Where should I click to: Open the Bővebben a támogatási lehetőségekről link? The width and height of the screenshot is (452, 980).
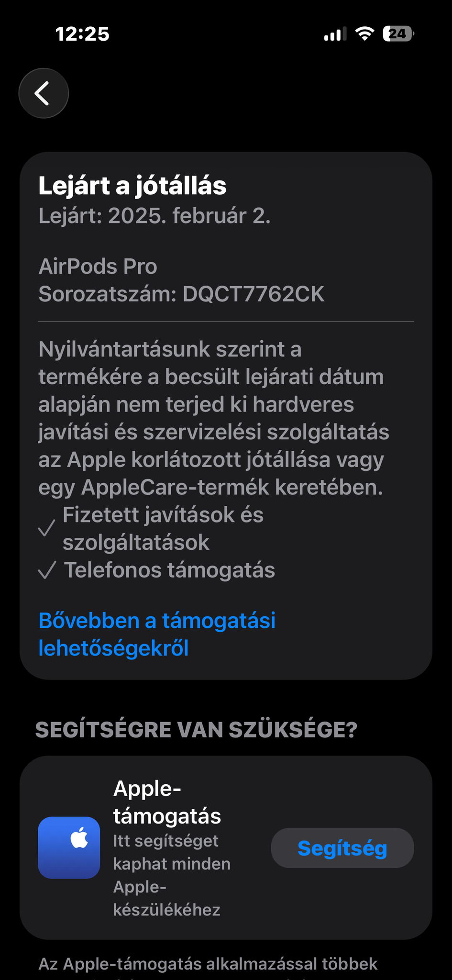click(x=157, y=634)
